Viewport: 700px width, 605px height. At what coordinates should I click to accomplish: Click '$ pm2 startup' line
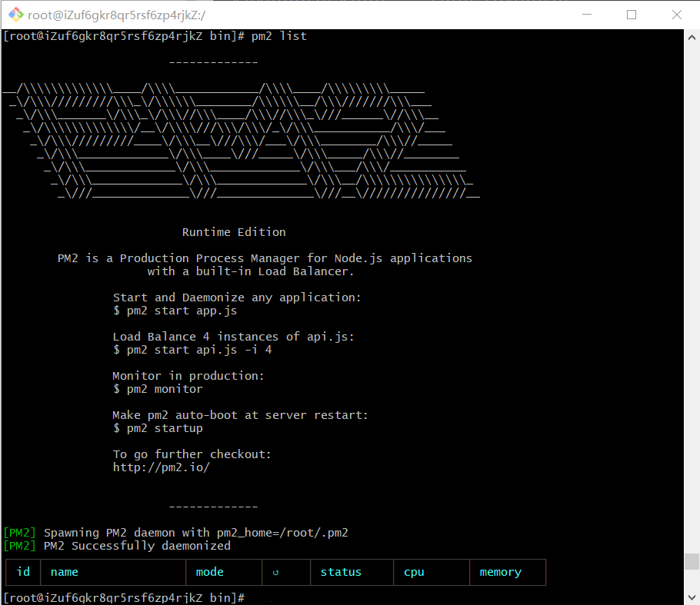pyautogui.click(x=157, y=428)
